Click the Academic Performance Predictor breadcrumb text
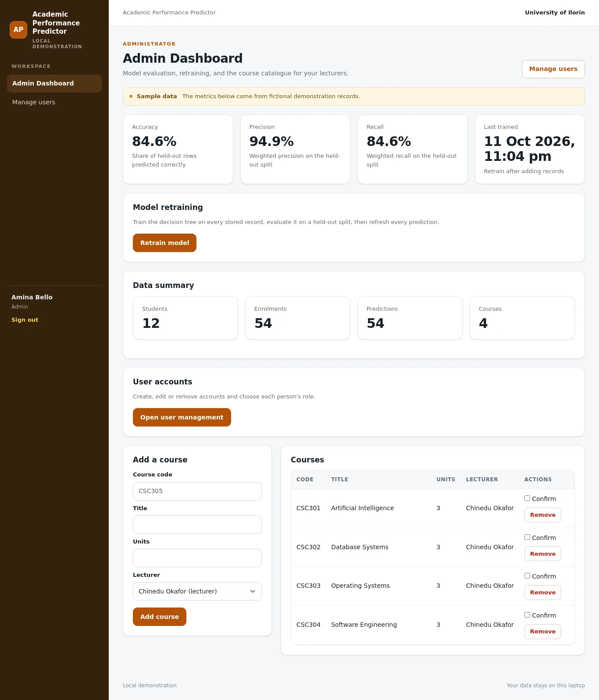Viewport: 599px width, 700px height. pyautogui.click(x=169, y=13)
